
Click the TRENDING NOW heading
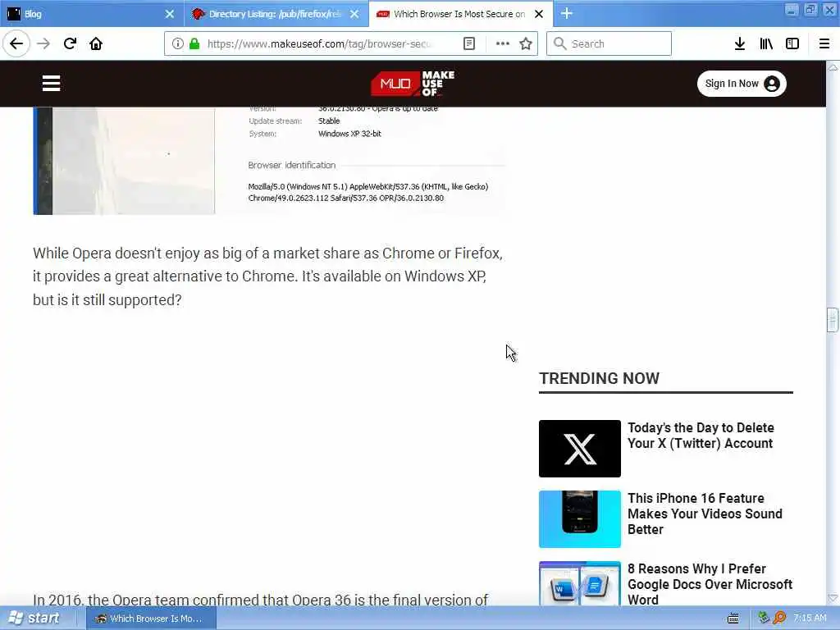[599, 378]
